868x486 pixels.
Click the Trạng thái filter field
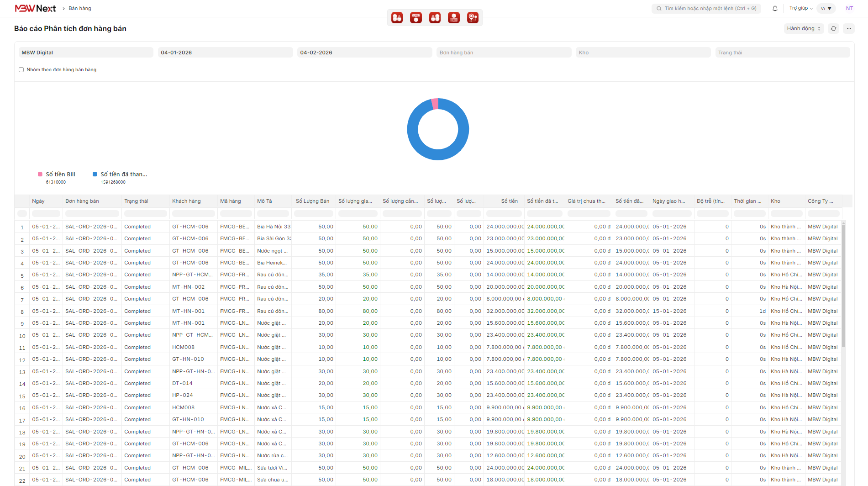tap(782, 53)
